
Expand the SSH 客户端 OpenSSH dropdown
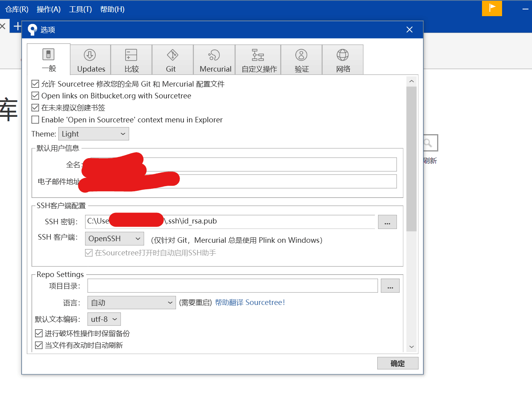click(114, 238)
